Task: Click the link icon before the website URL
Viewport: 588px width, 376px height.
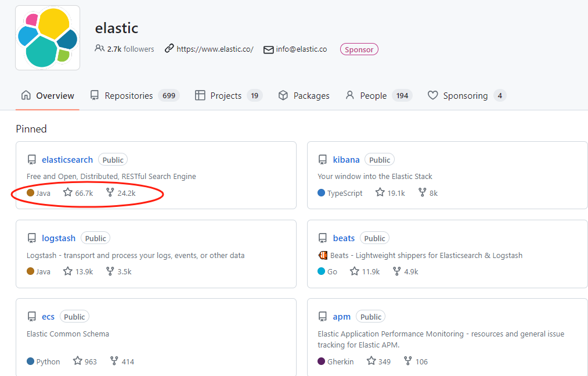Action: [168, 49]
